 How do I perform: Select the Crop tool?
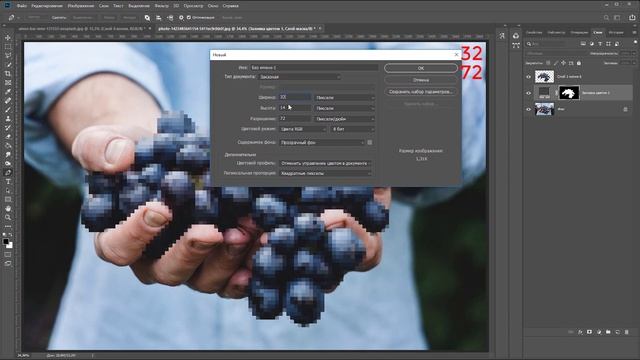[8, 73]
